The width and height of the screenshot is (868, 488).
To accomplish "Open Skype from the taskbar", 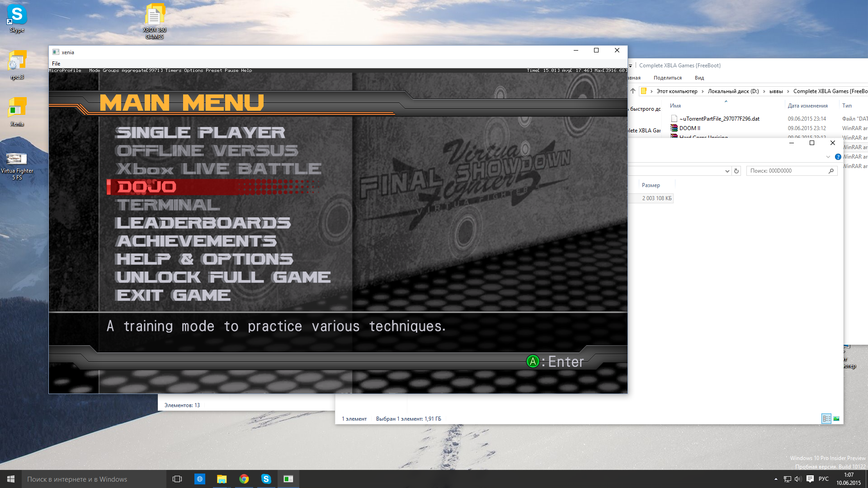I will (266, 479).
